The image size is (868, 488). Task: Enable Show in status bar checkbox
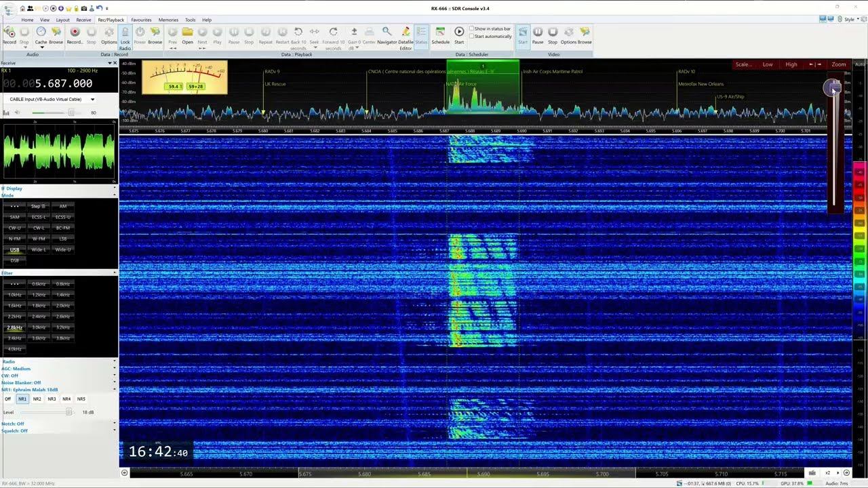click(490, 28)
